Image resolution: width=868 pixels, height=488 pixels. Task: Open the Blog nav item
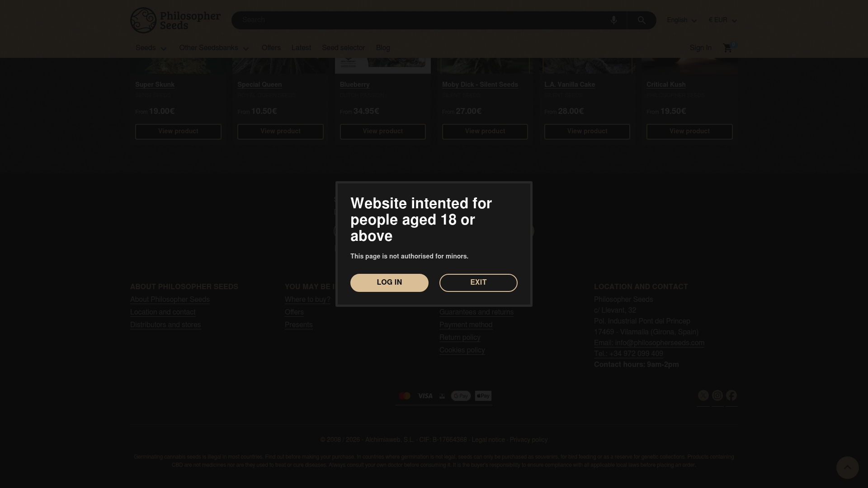point(383,48)
